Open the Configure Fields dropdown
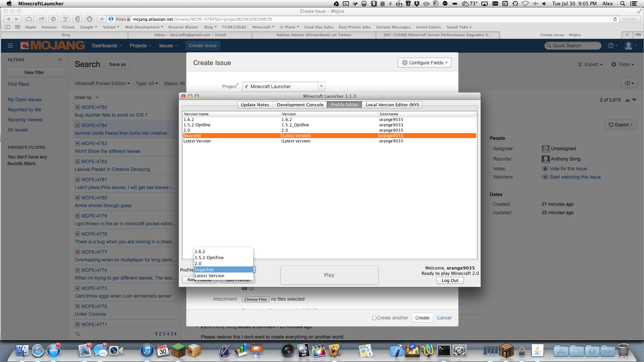 pyautogui.click(x=424, y=63)
